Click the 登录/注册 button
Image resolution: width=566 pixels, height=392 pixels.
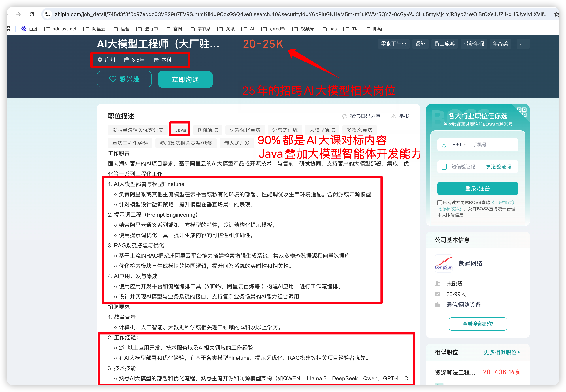(x=478, y=188)
